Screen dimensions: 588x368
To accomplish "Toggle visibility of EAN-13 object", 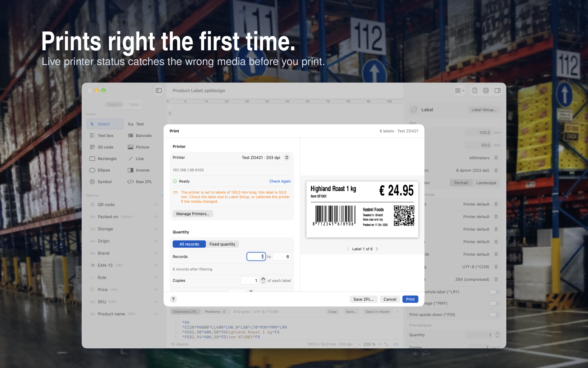I will click(x=156, y=265).
